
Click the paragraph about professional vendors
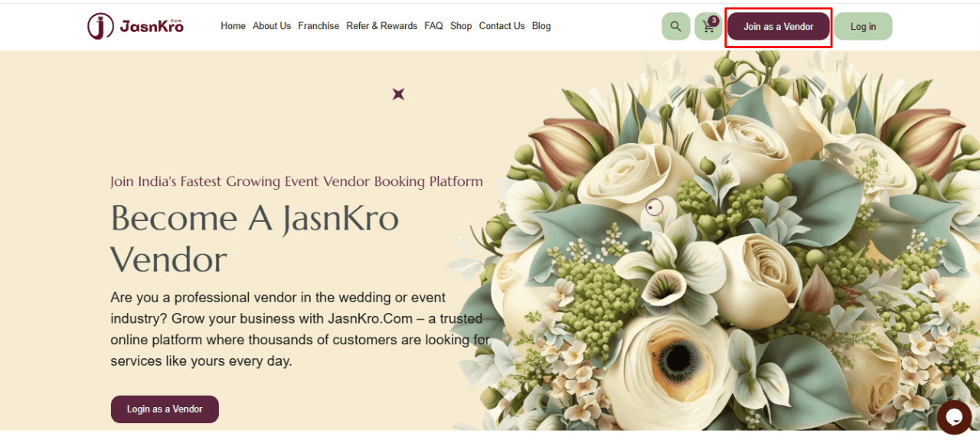point(300,329)
